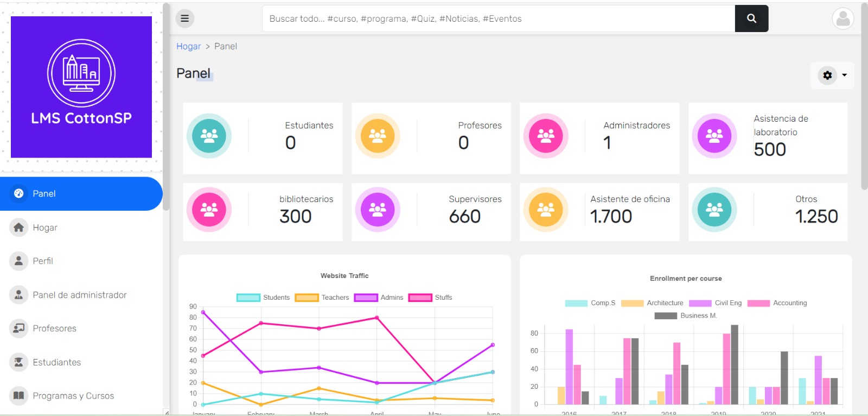Toggle the Admins legend swatch

(x=366, y=298)
